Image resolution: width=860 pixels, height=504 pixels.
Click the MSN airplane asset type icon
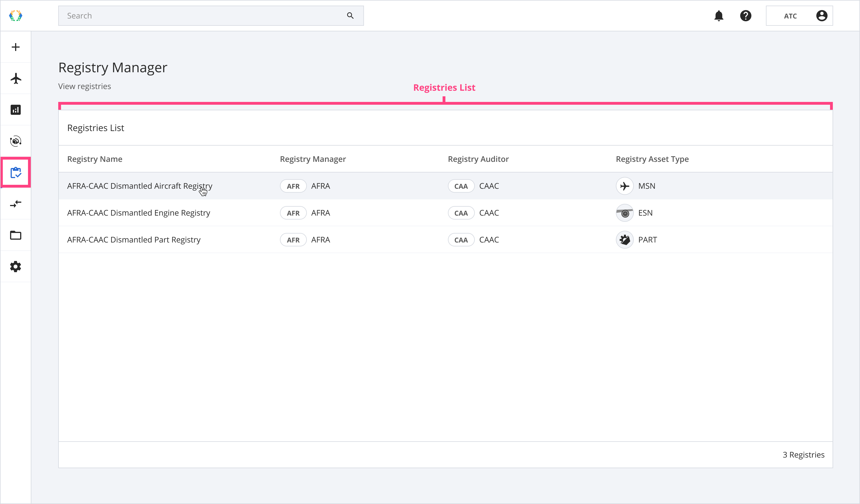click(x=625, y=186)
